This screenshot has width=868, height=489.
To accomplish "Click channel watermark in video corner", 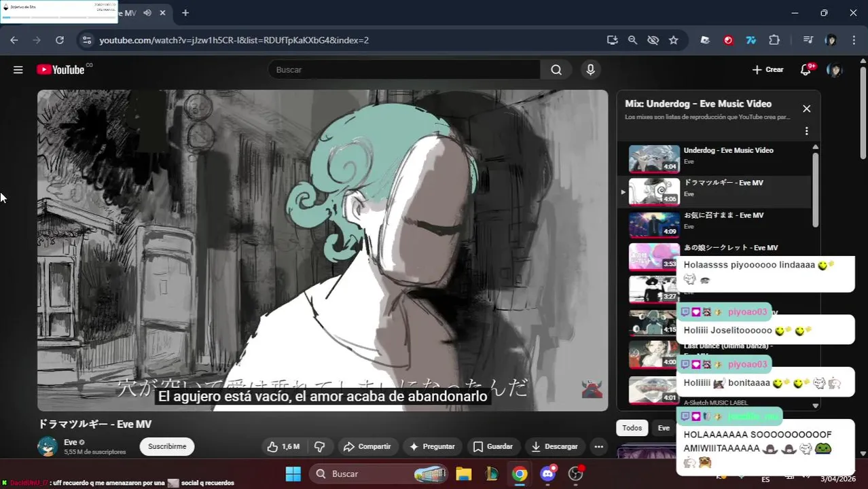I will 592,389.
